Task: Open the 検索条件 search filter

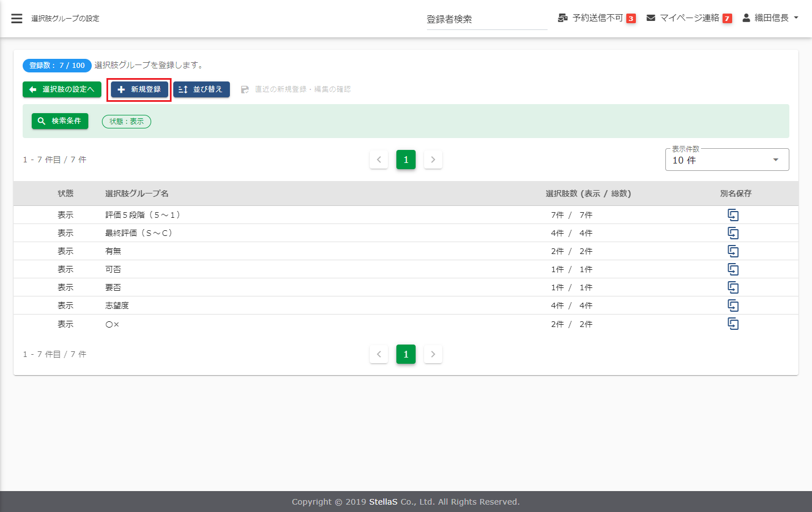Action: pos(60,121)
